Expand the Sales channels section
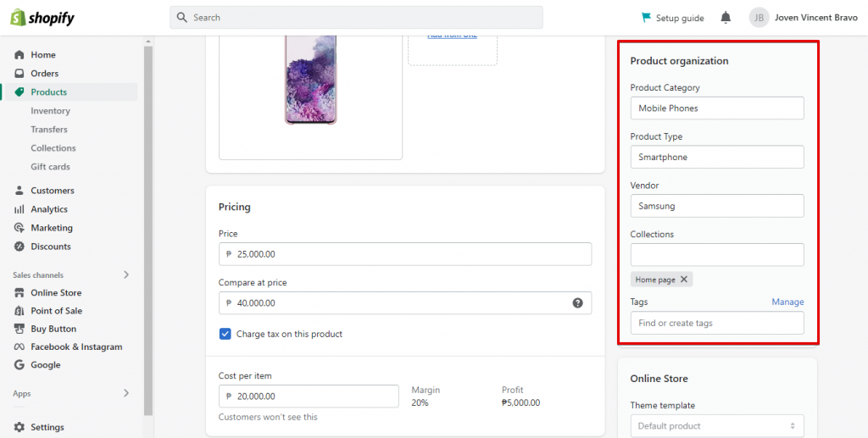Viewport: 868px width, 438px height. pos(126,274)
